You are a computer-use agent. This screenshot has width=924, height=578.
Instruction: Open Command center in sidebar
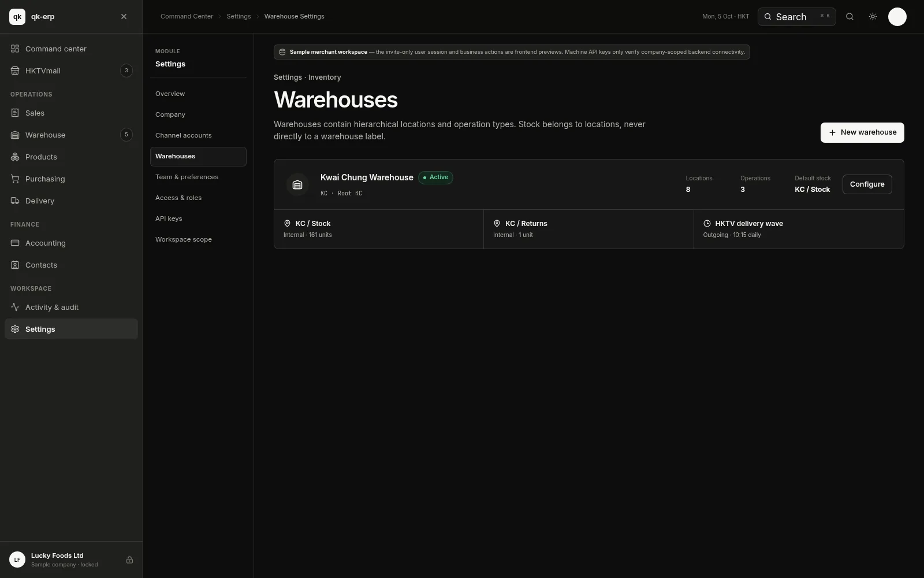tap(71, 49)
